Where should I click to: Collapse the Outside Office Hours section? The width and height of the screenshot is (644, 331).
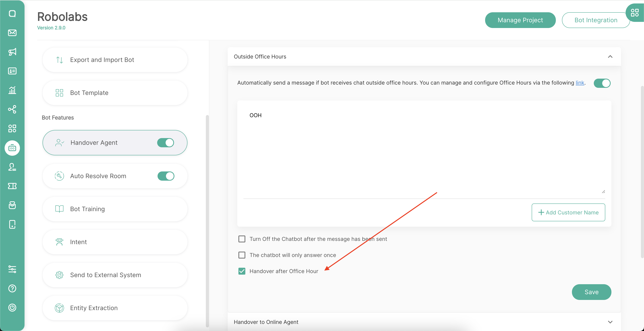pos(610,57)
